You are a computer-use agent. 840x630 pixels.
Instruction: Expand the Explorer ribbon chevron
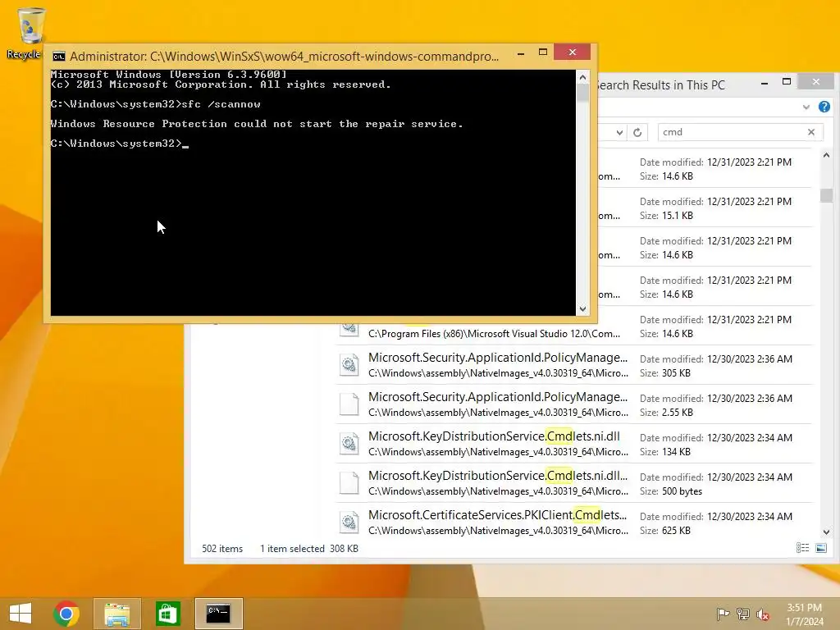806,107
